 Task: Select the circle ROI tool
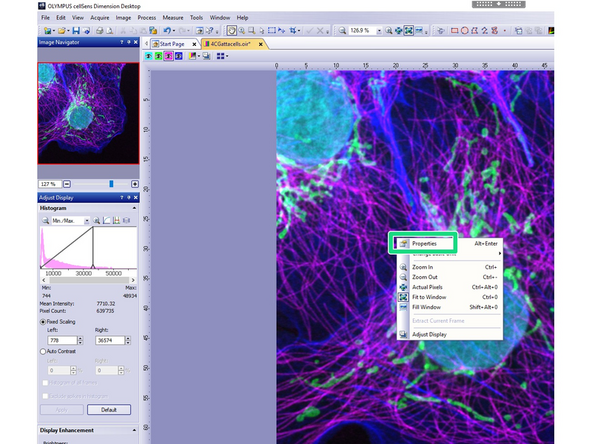pyautogui.click(x=465, y=31)
